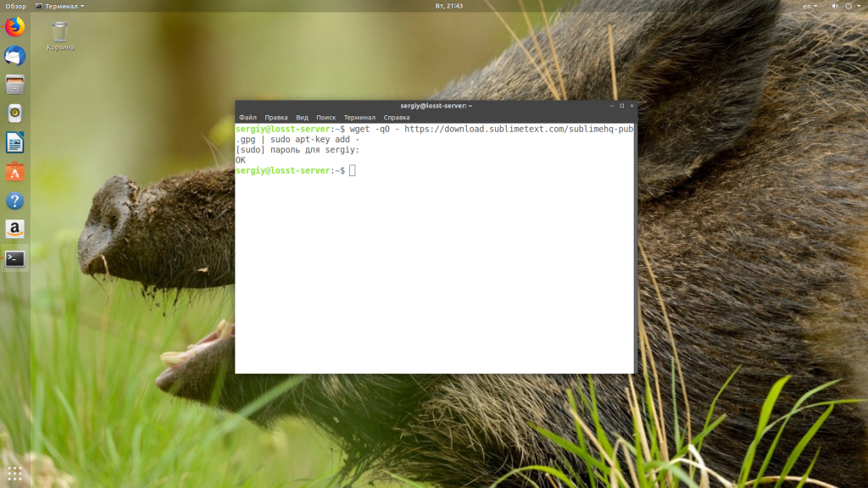The image size is (868, 488).
Task: Open the Files manager dock icon
Action: pos(14,85)
